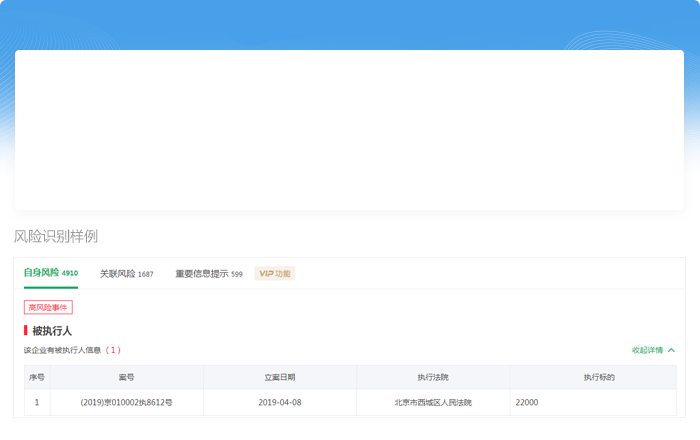
Task: Click the red 高风险事件 tag
Action: pos(48,307)
